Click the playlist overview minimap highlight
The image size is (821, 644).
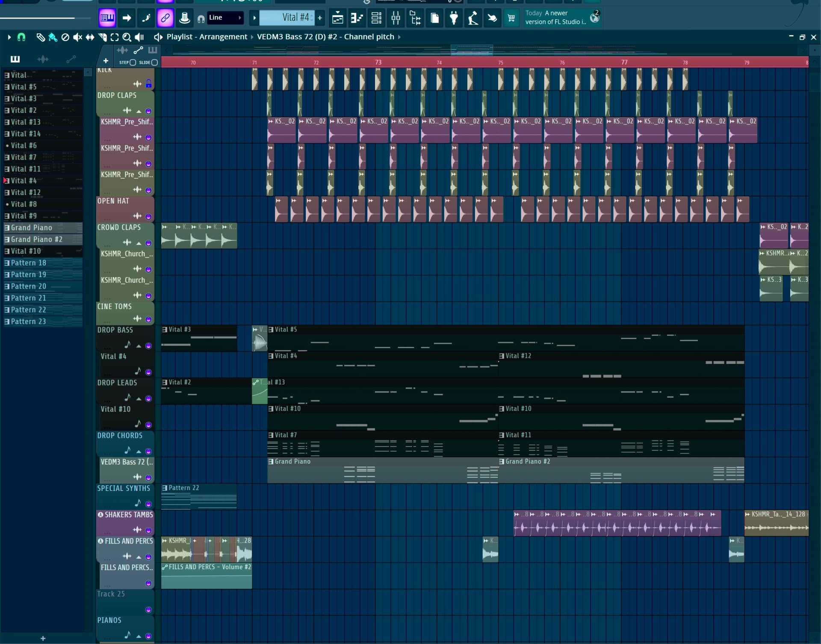point(472,50)
